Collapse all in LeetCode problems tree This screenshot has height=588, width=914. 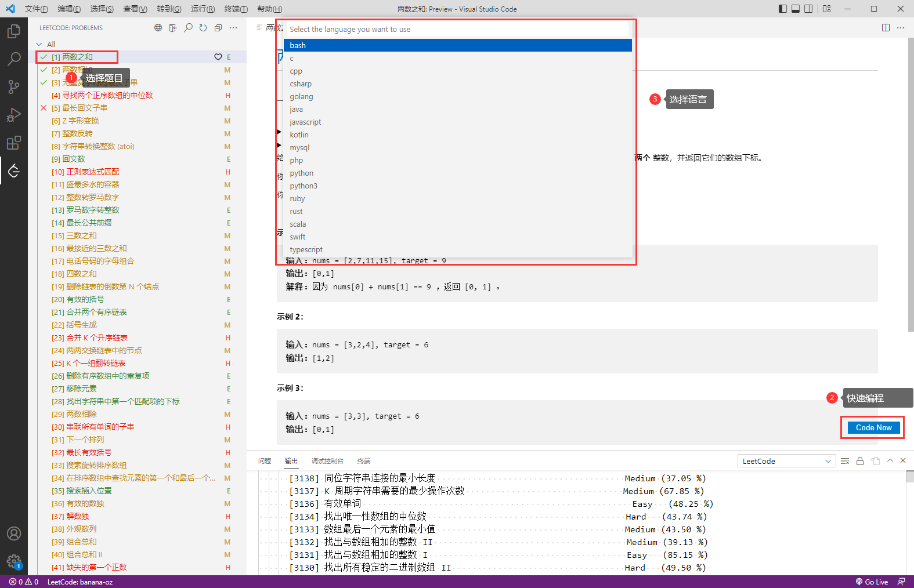[218, 28]
